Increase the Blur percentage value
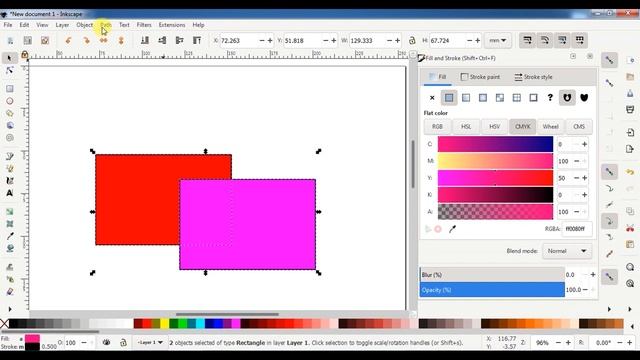 [x=593, y=275]
